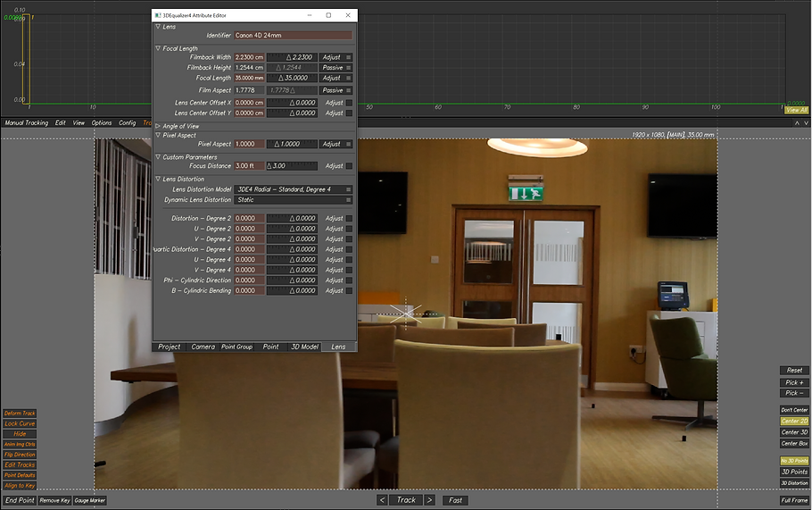Open the View menu
Screen dimensions: 812x510
[x=79, y=123]
